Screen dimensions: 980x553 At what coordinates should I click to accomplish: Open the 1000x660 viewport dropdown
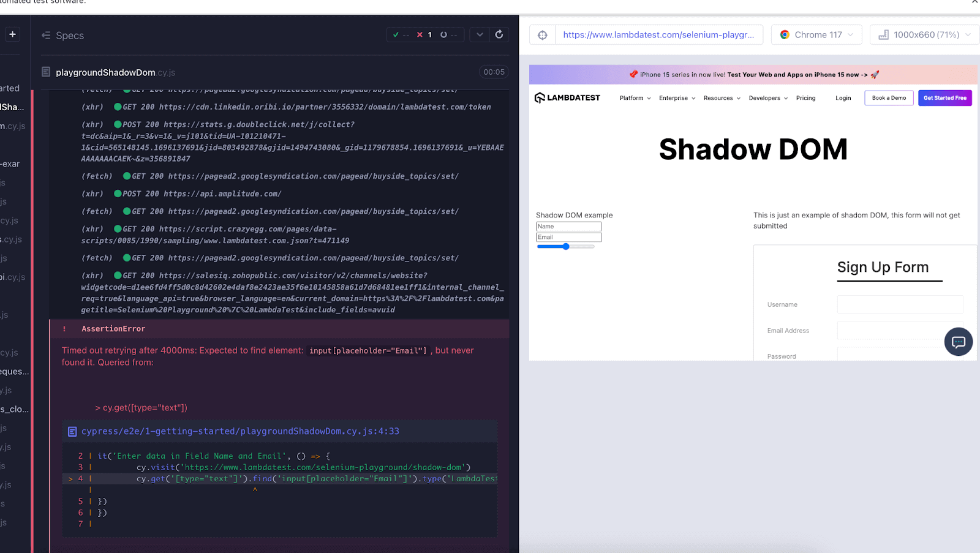coord(924,35)
